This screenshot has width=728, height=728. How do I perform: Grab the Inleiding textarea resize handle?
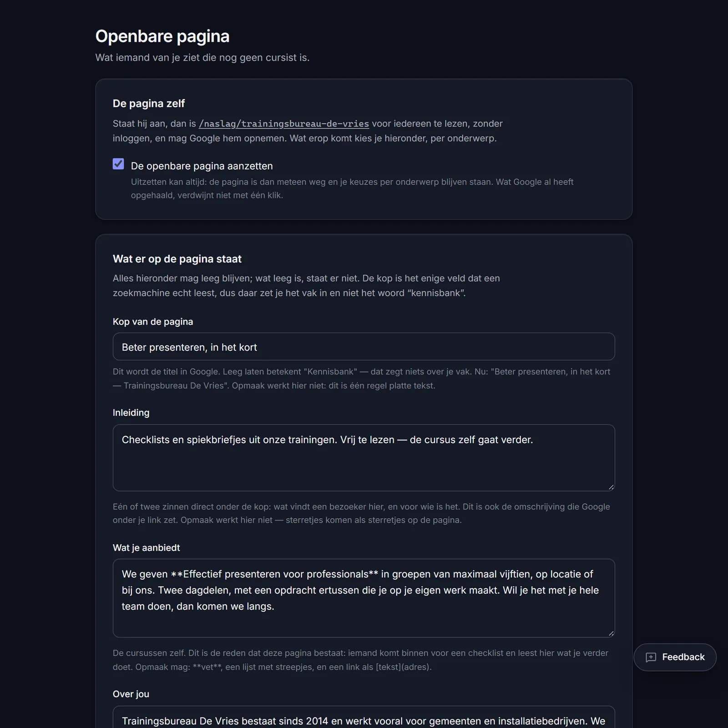tap(611, 487)
